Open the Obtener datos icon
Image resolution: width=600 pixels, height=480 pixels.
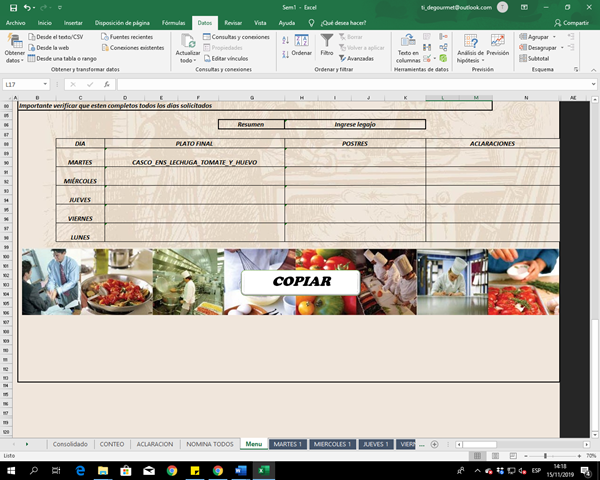15,49
